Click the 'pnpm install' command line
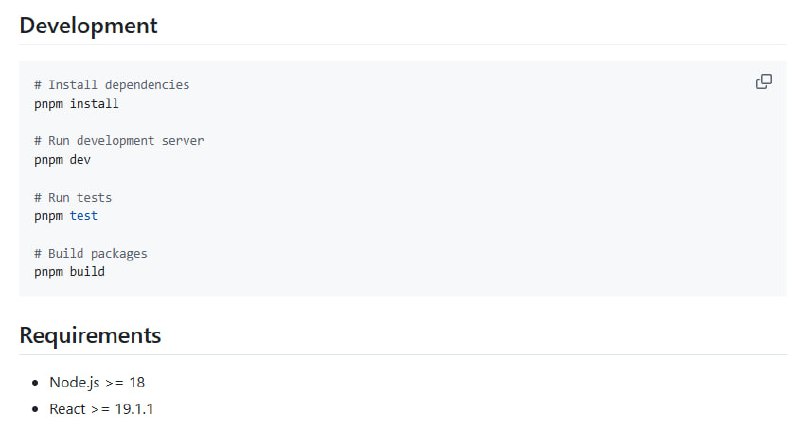Viewport: 800px width, 431px height. click(x=76, y=103)
